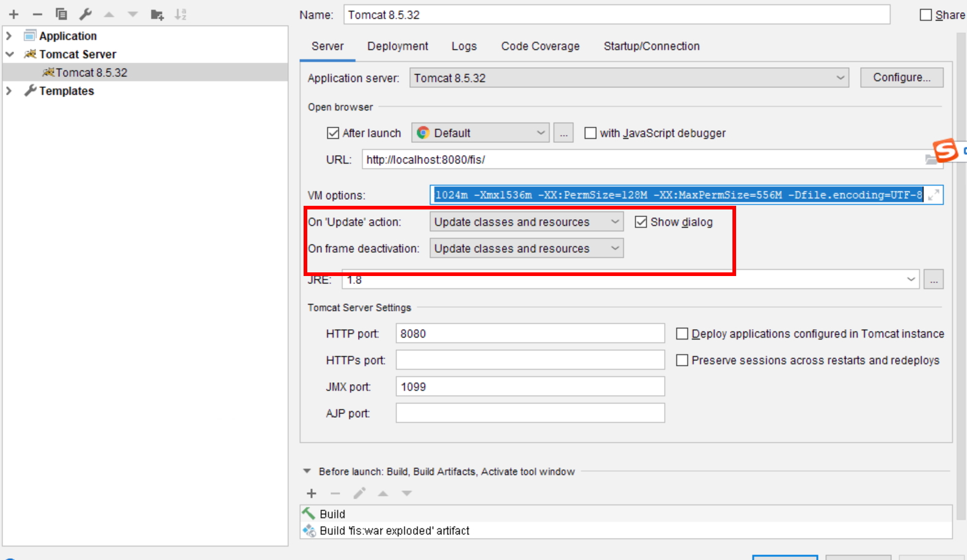
Task: Open the JRE version dropdown
Action: pyautogui.click(x=911, y=280)
